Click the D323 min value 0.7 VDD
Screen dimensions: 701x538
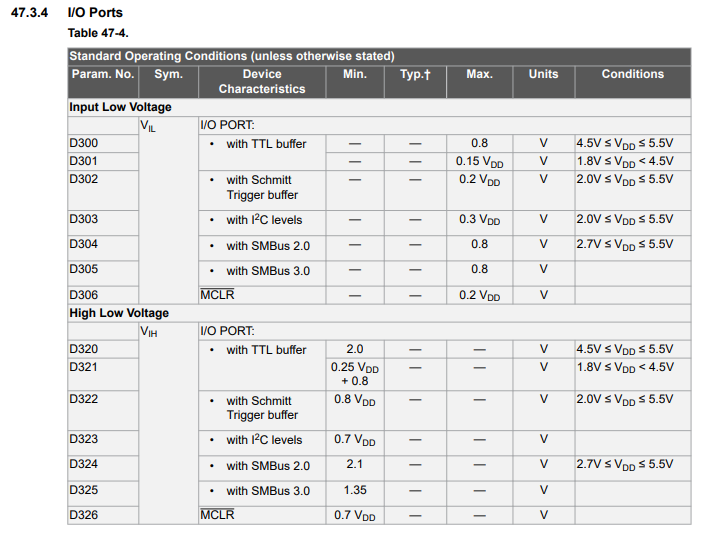[355, 440]
